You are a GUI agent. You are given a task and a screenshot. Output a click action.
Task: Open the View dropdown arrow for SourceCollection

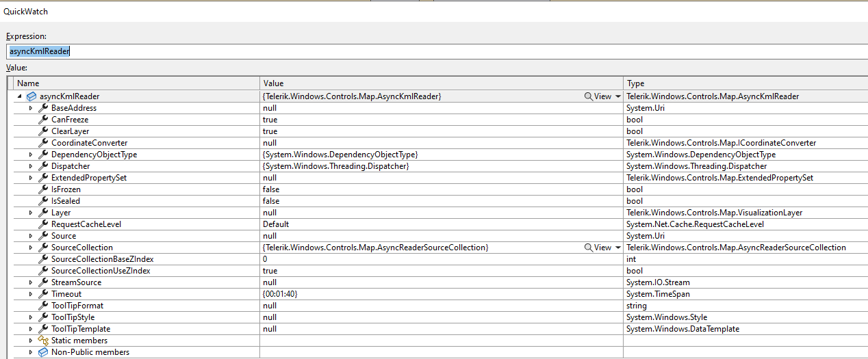[x=618, y=248]
